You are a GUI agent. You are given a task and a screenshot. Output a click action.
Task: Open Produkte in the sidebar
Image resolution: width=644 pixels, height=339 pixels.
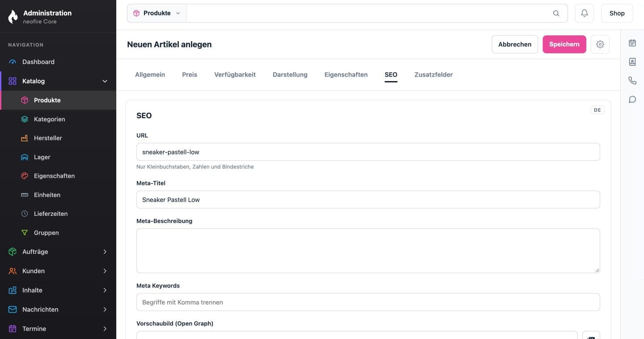pyautogui.click(x=58, y=100)
